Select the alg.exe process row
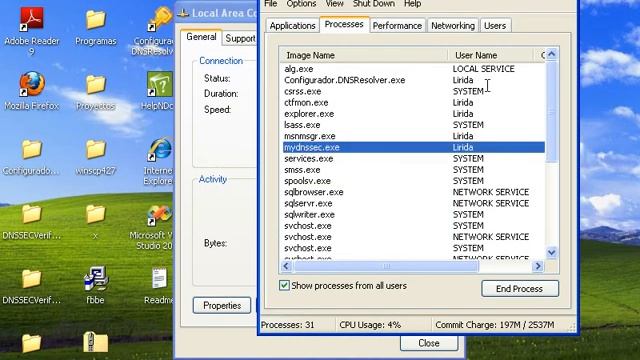 tap(413, 69)
